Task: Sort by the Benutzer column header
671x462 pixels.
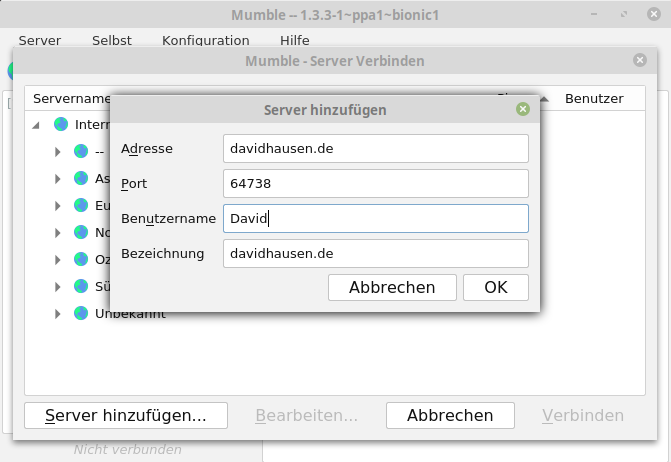Action: tap(594, 98)
